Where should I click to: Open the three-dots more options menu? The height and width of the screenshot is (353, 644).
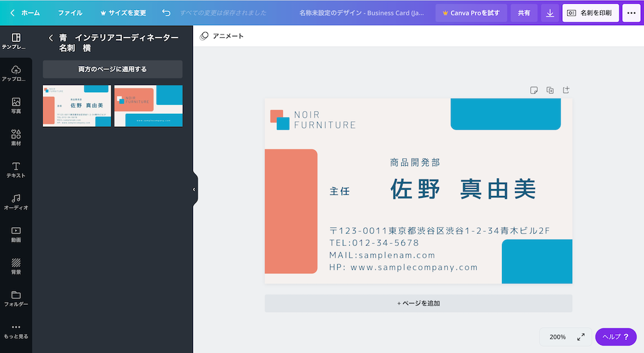click(631, 13)
